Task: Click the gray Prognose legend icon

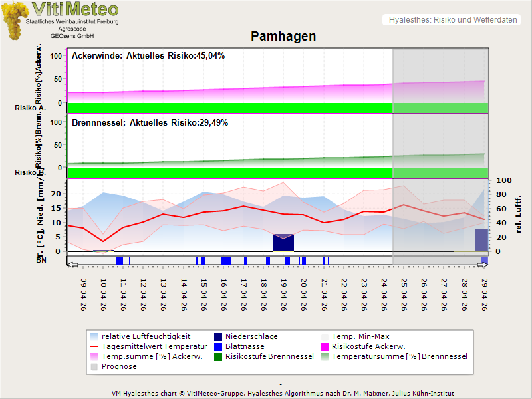Action: [x=96, y=366]
